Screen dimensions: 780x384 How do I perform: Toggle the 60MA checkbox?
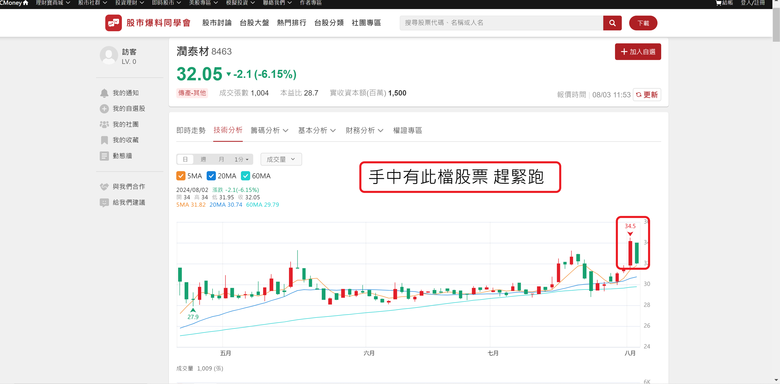tap(245, 176)
